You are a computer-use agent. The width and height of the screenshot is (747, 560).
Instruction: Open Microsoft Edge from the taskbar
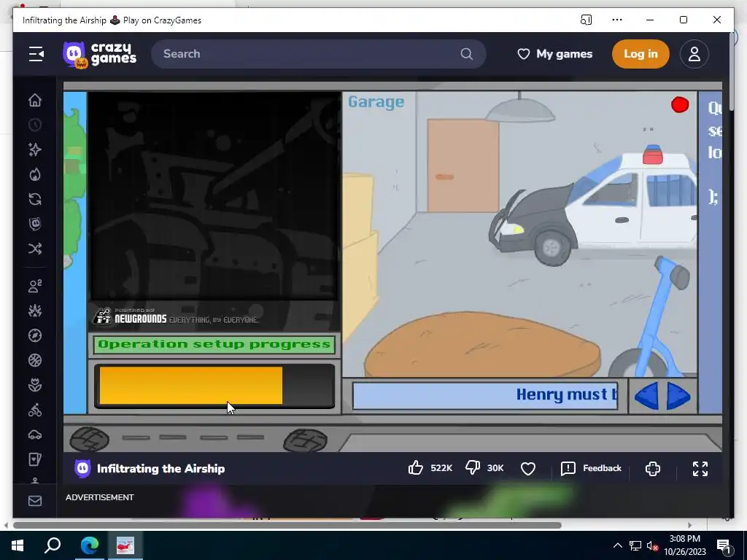90,545
